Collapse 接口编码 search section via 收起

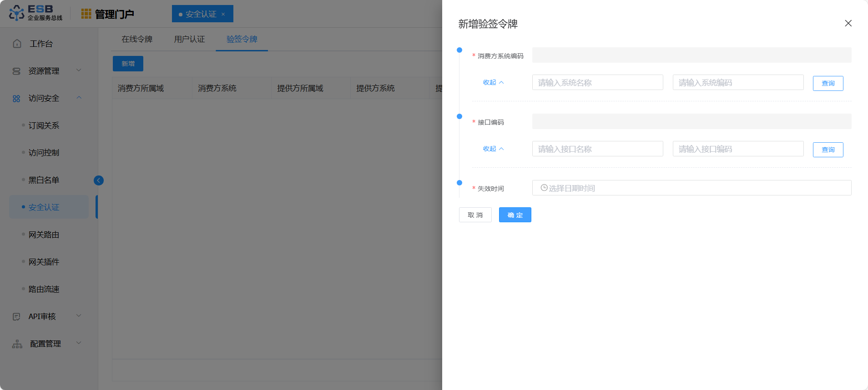[493, 149]
